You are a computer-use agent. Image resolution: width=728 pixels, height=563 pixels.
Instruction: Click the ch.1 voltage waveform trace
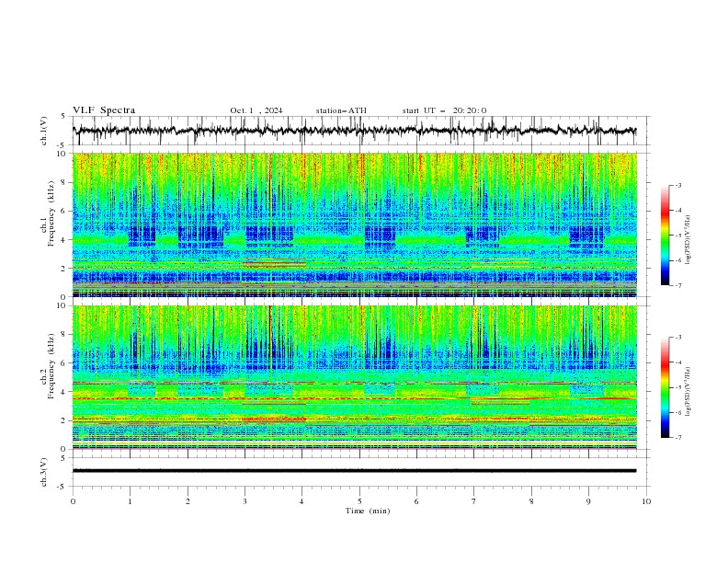[x=354, y=131]
